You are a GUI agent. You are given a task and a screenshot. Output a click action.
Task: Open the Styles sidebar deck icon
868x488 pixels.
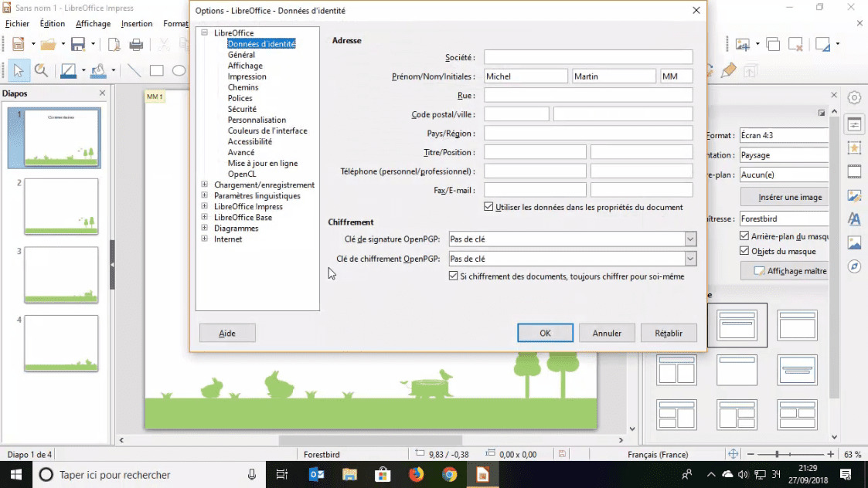tap(855, 219)
